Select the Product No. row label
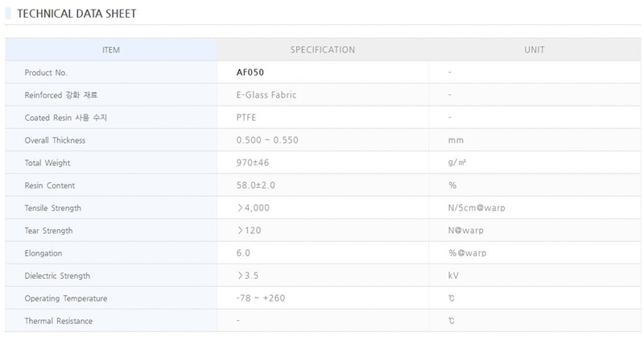Viewport: 644px width, 341px height. pos(46,73)
